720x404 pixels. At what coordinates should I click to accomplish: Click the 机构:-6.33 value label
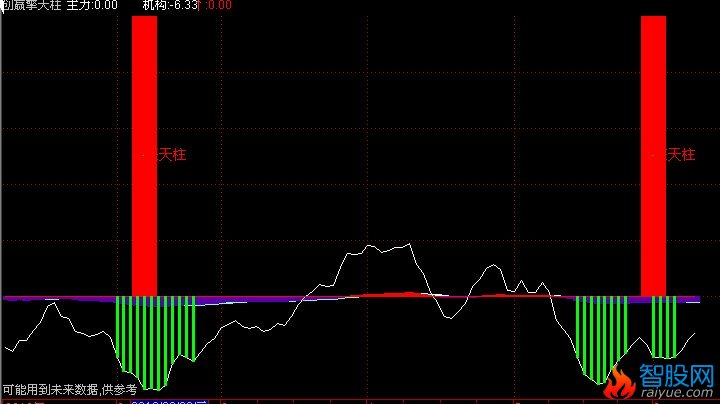tap(169, 5)
